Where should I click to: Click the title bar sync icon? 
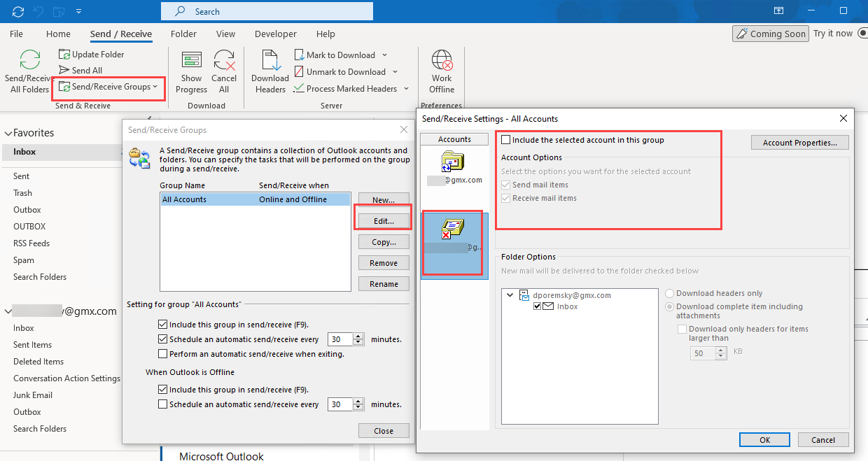(x=18, y=11)
